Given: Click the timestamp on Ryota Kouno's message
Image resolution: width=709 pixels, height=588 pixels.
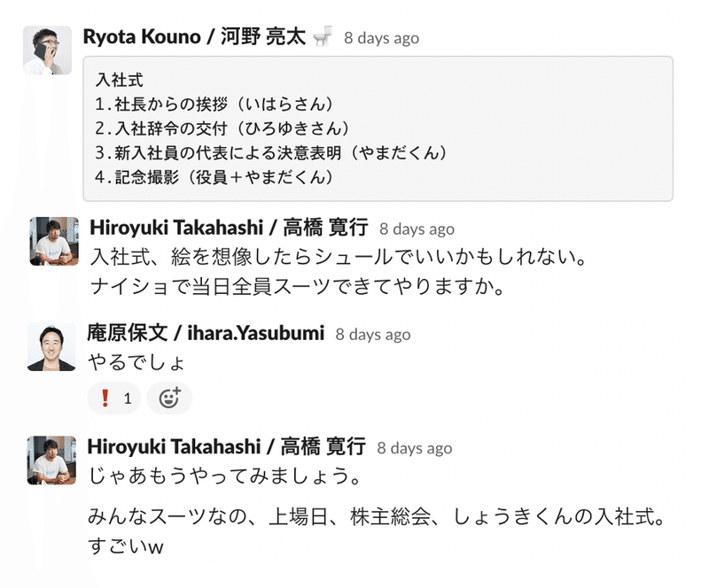Looking at the screenshot, I should click(x=381, y=38).
